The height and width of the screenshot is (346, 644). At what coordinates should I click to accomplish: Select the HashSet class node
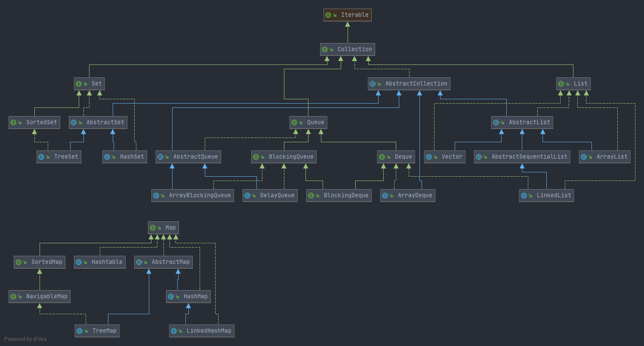[x=125, y=157]
